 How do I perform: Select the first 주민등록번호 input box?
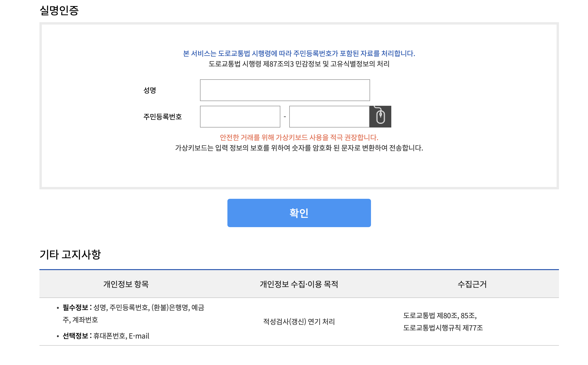click(x=240, y=117)
